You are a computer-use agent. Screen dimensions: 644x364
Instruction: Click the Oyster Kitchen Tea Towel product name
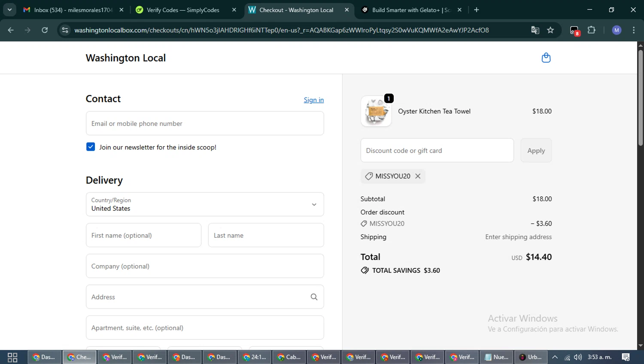(x=434, y=111)
